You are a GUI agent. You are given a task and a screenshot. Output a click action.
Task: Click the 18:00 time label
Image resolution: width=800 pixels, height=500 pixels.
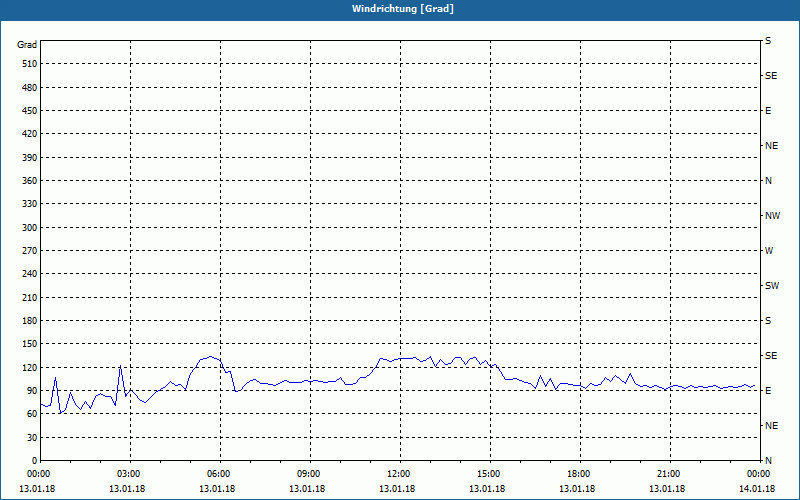click(580, 474)
